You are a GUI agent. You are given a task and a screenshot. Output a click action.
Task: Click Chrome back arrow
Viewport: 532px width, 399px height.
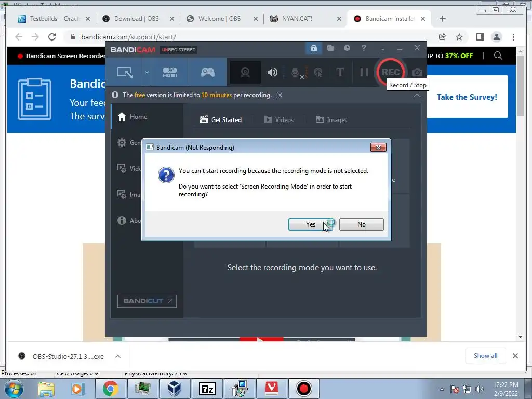(x=19, y=37)
